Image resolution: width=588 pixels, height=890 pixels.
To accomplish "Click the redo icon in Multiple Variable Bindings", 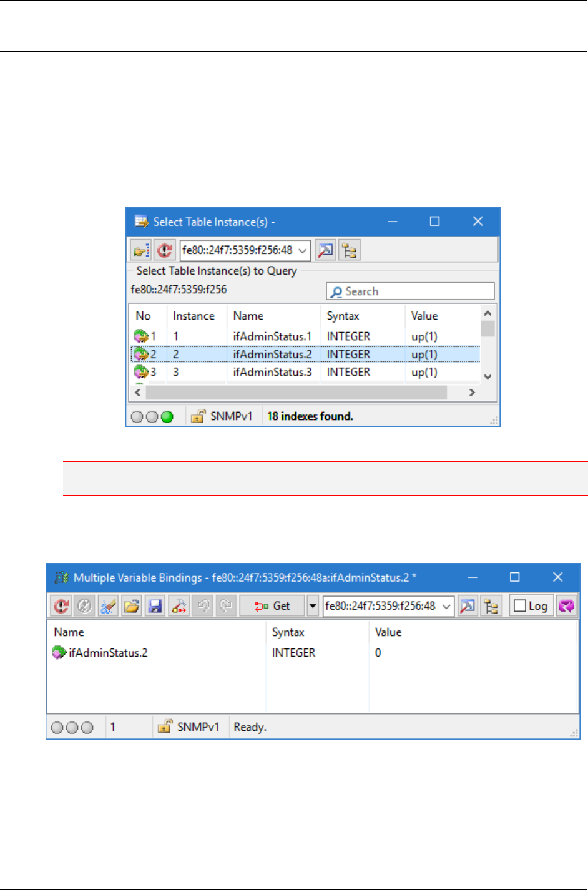I will point(227,606).
